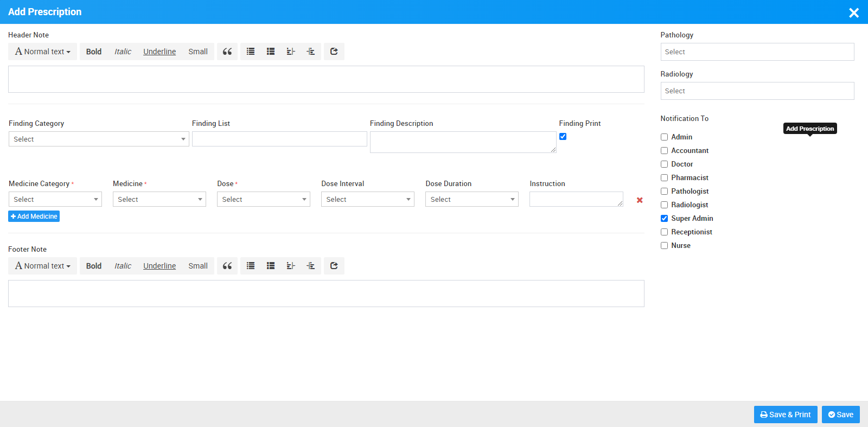Apply Italic in Header Note toolbar
The height and width of the screenshot is (427, 868).
coord(123,52)
